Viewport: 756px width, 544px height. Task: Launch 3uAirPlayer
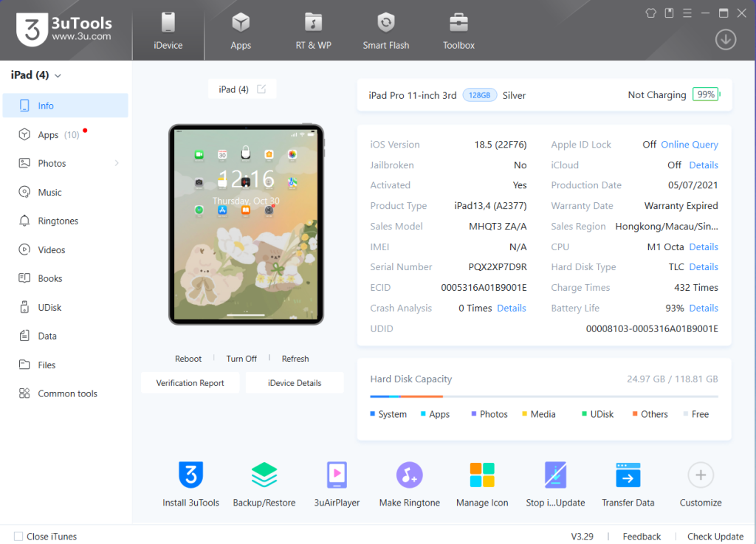pos(337,475)
